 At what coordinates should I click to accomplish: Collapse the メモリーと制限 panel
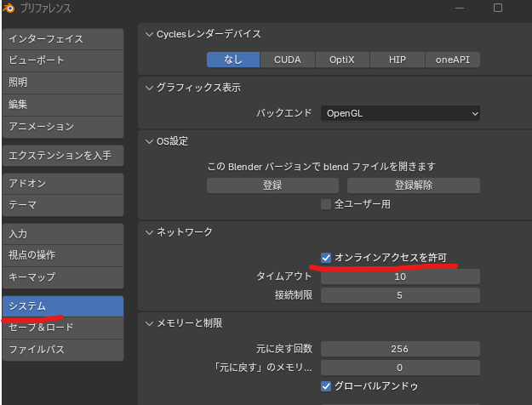(149, 323)
